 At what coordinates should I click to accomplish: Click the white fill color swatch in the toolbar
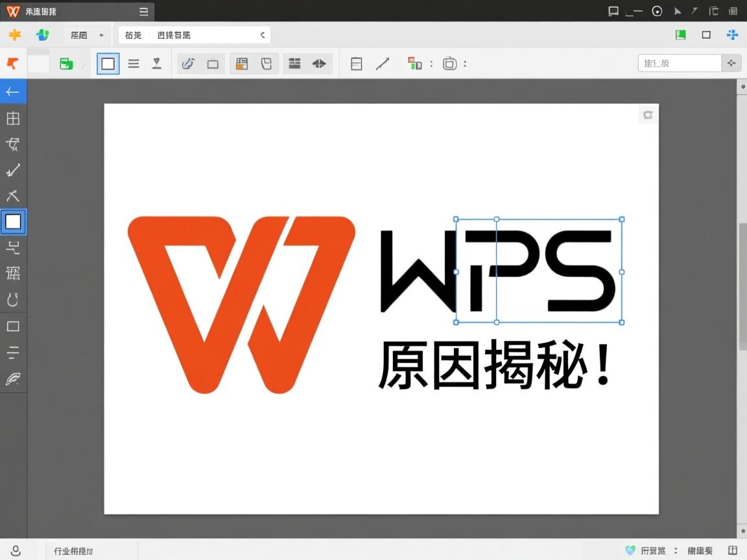(x=38, y=63)
